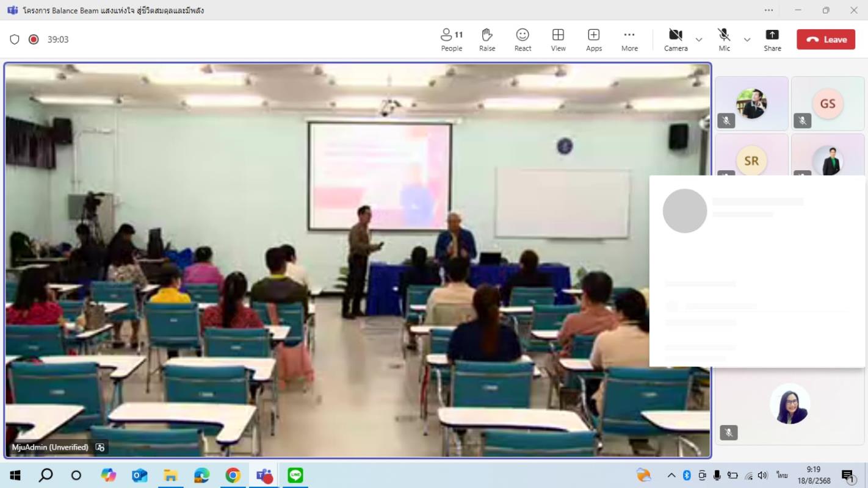Open the View layout options

pyautogui.click(x=558, y=40)
